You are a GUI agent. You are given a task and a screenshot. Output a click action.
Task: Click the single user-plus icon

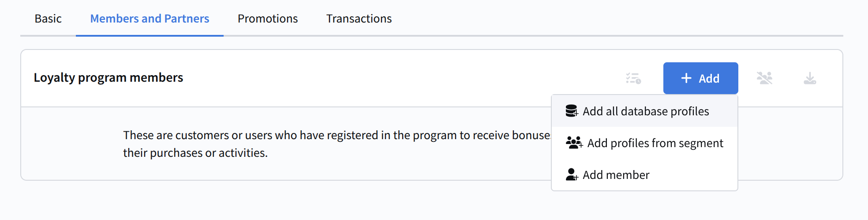pos(572,174)
